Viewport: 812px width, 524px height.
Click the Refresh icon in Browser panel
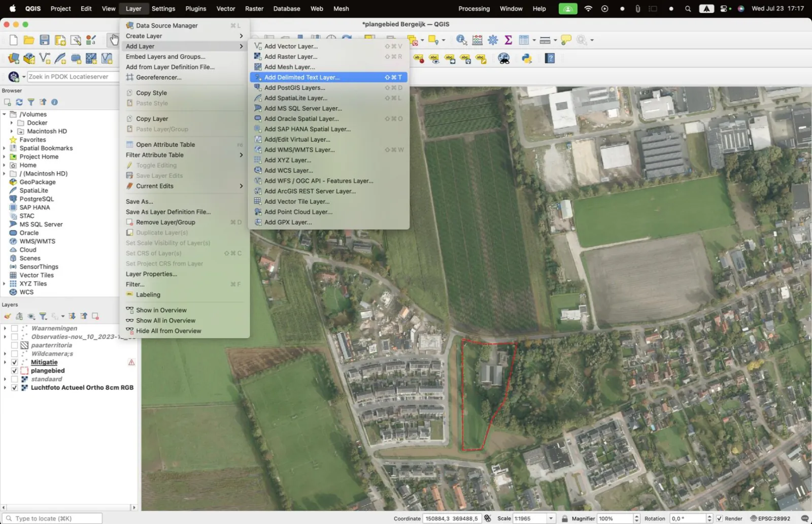pyautogui.click(x=19, y=102)
